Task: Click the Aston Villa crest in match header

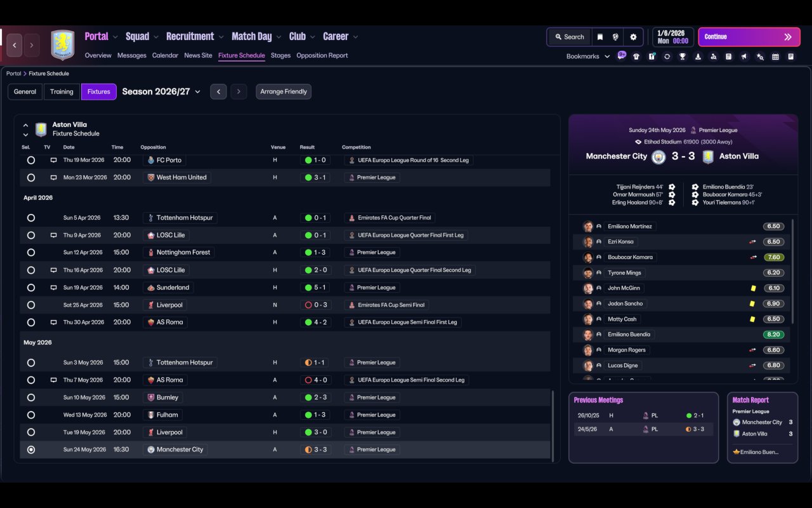Action: [x=708, y=156]
